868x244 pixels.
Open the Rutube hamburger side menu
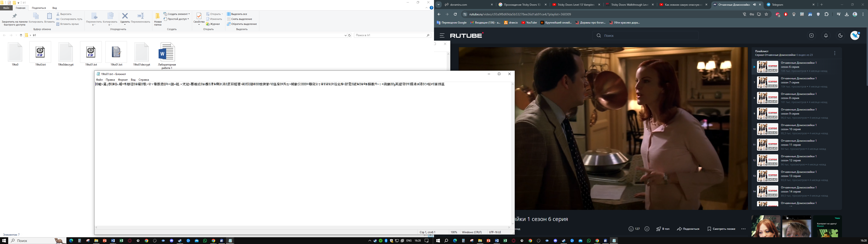pos(442,35)
